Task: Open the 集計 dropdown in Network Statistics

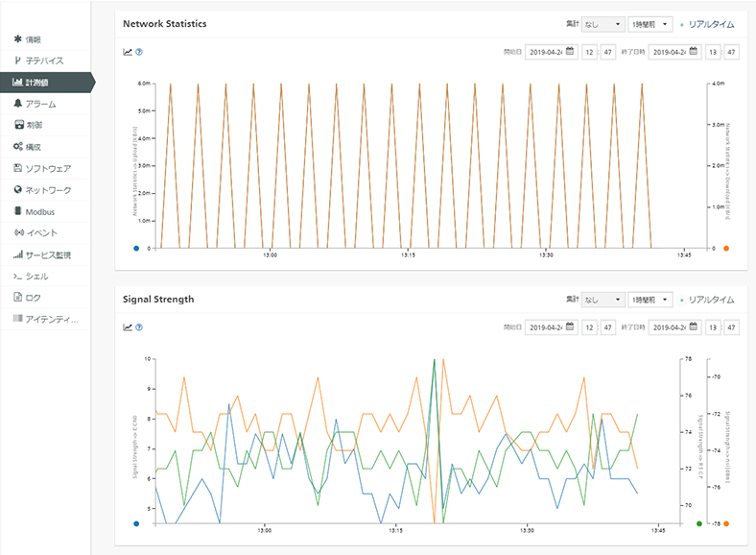Action: [x=602, y=24]
